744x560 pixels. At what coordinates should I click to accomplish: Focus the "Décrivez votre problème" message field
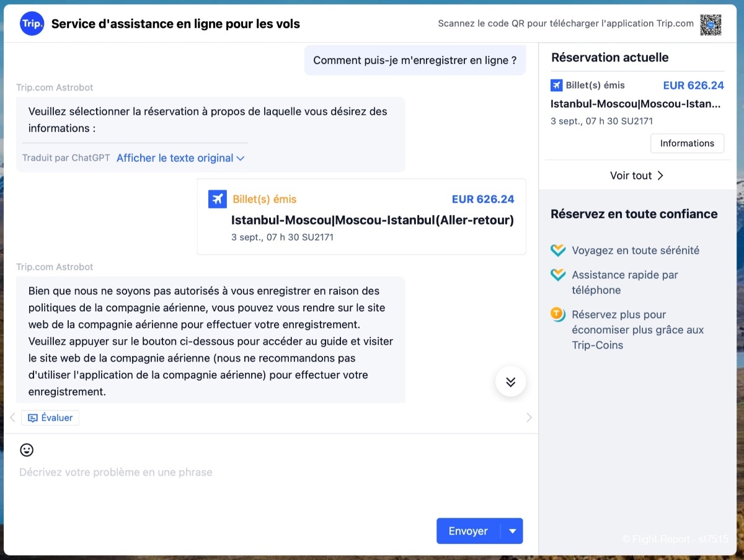[271, 472]
